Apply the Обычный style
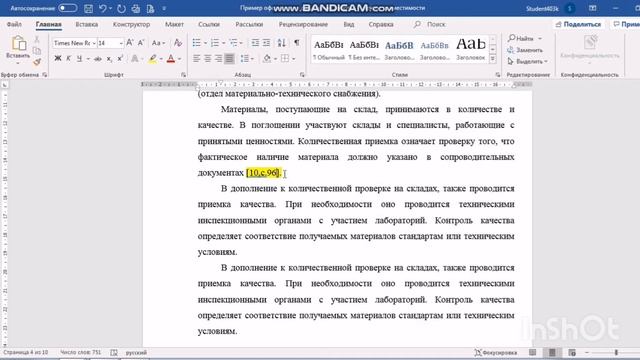 click(329, 49)
